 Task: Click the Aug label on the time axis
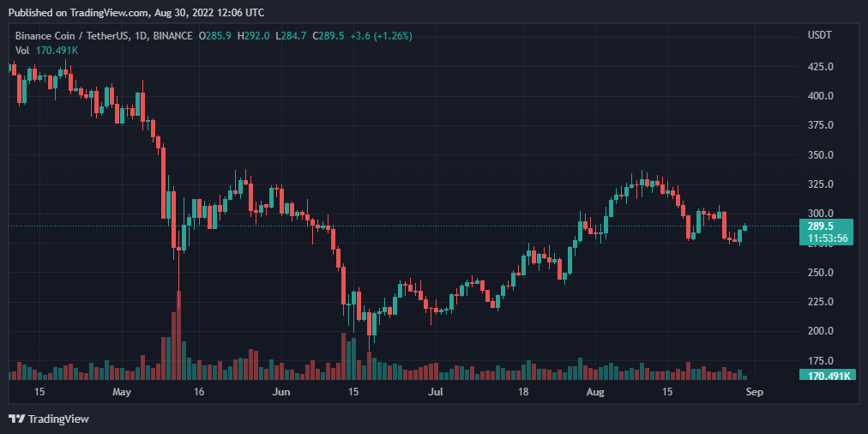(x=595, y=392)
